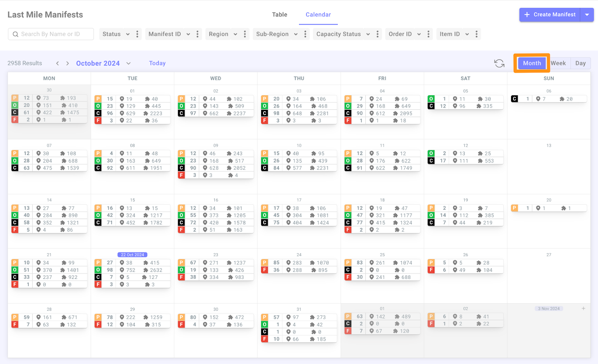Expand the Region filter dropdown
The width and height of the screenshot is (598, 364).
235,34
